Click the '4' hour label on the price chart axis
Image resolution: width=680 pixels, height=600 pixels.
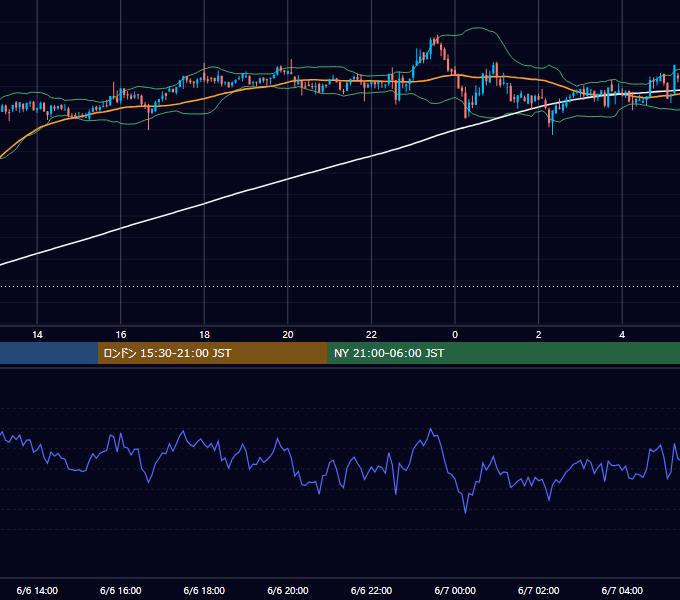click(x=622, y=335)
